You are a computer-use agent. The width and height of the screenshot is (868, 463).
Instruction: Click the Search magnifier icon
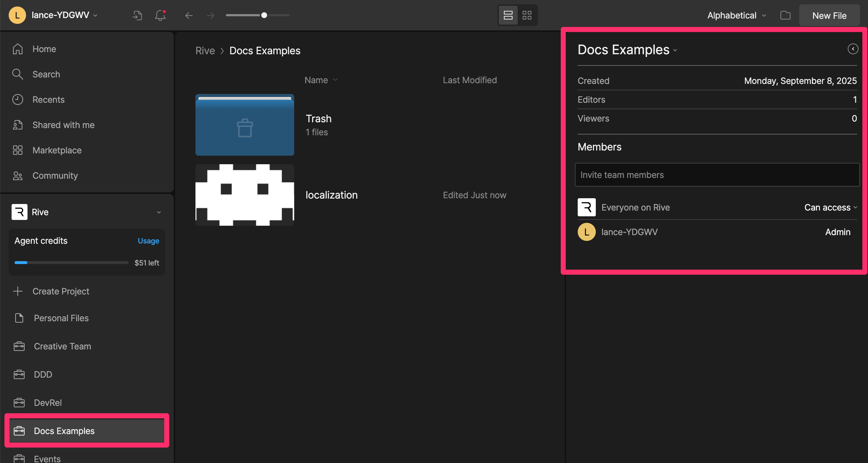tap(17, 74)
